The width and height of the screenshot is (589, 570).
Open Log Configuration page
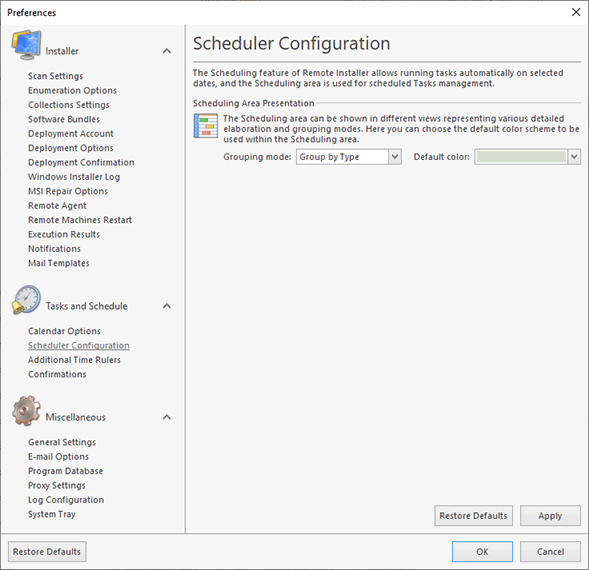66,500
